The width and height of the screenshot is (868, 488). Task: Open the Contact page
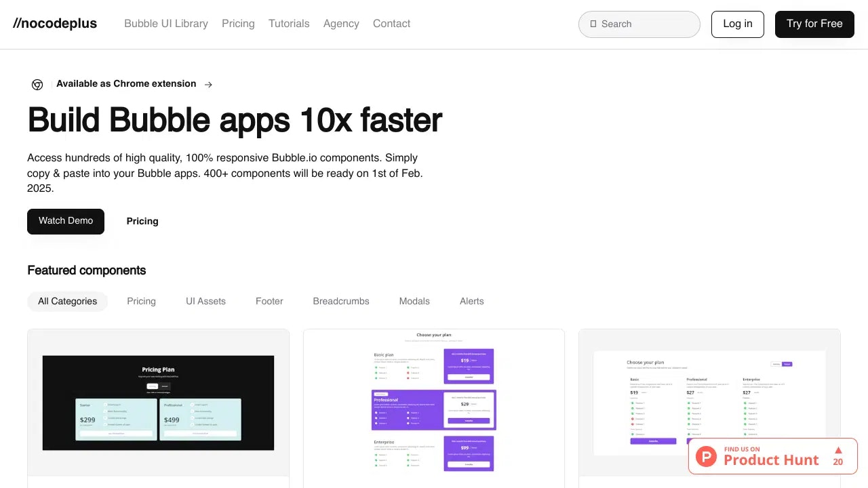click(391, 24)
